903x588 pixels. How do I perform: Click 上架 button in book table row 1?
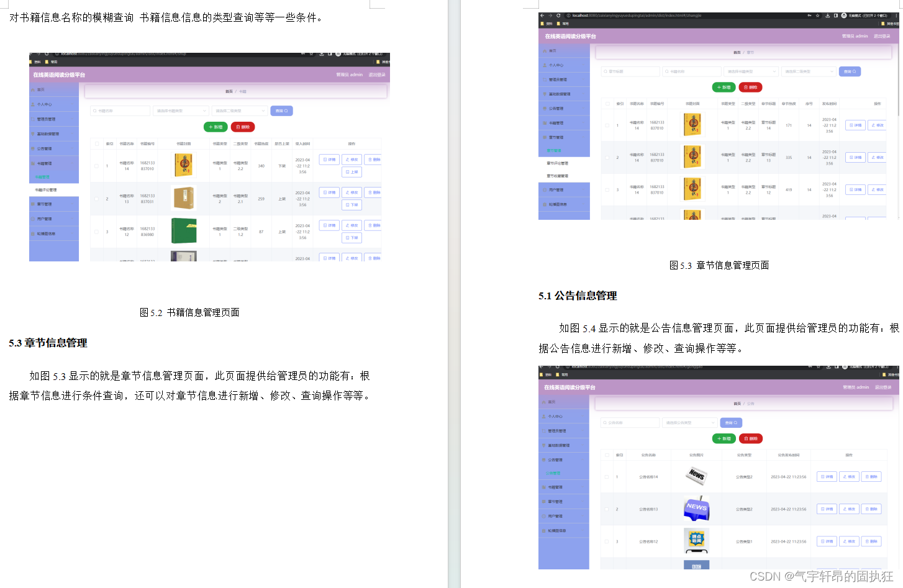pyautogui.click(x=352, y=172)
